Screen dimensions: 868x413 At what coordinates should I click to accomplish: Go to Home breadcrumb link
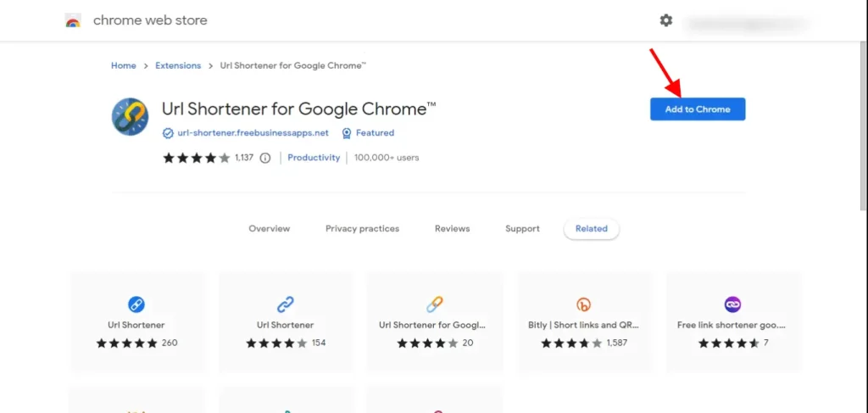pos(124,65)
